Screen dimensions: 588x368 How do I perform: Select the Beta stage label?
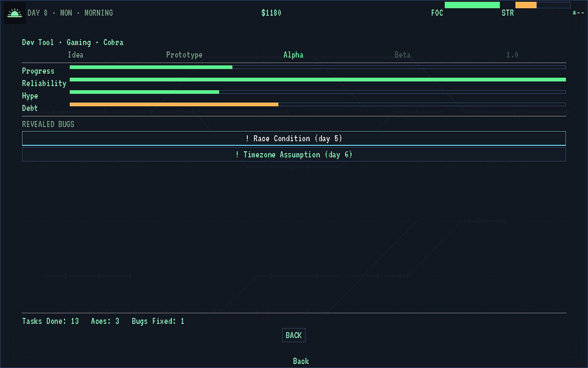coord(402,55)
